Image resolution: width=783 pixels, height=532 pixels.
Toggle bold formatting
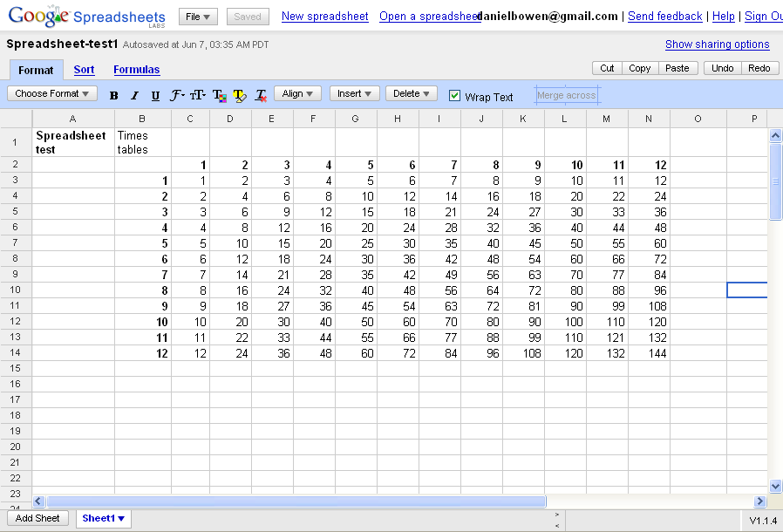click(113, 96)
